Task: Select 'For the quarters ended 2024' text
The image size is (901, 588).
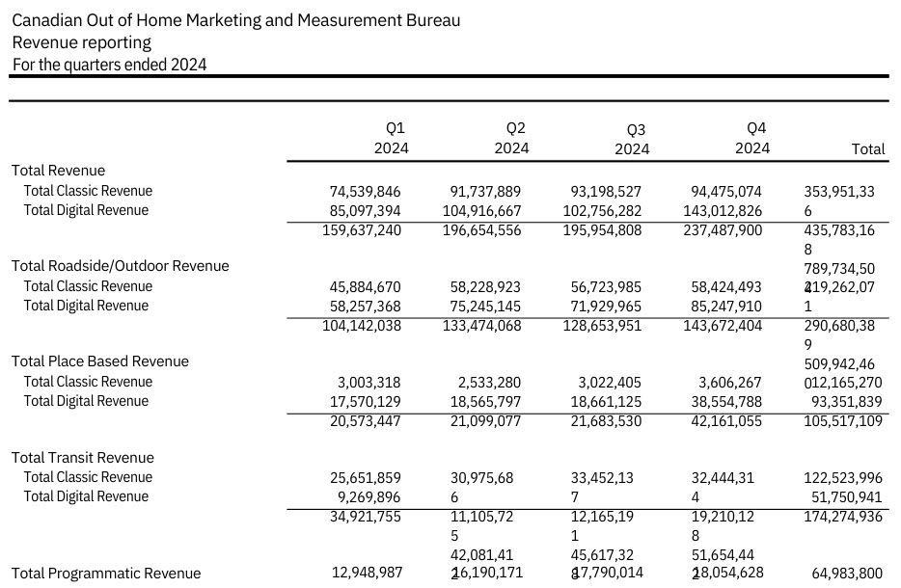Action: (x=109, y=65)
